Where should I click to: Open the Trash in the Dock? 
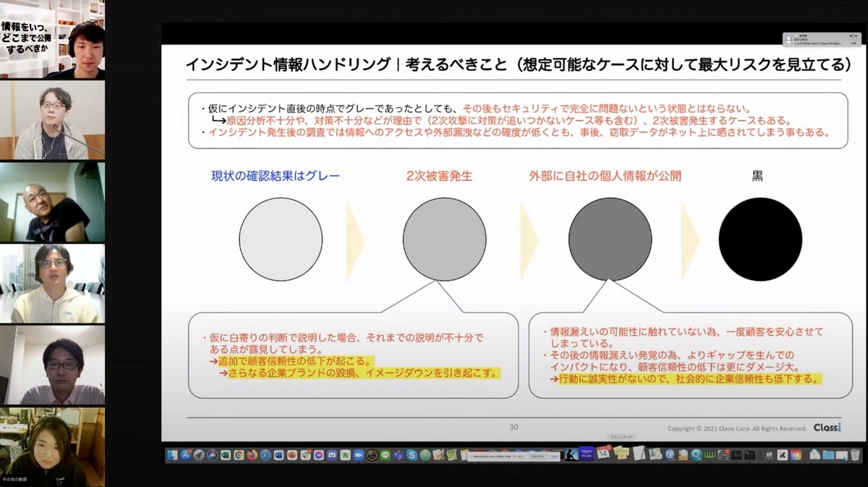click(855, 455)
